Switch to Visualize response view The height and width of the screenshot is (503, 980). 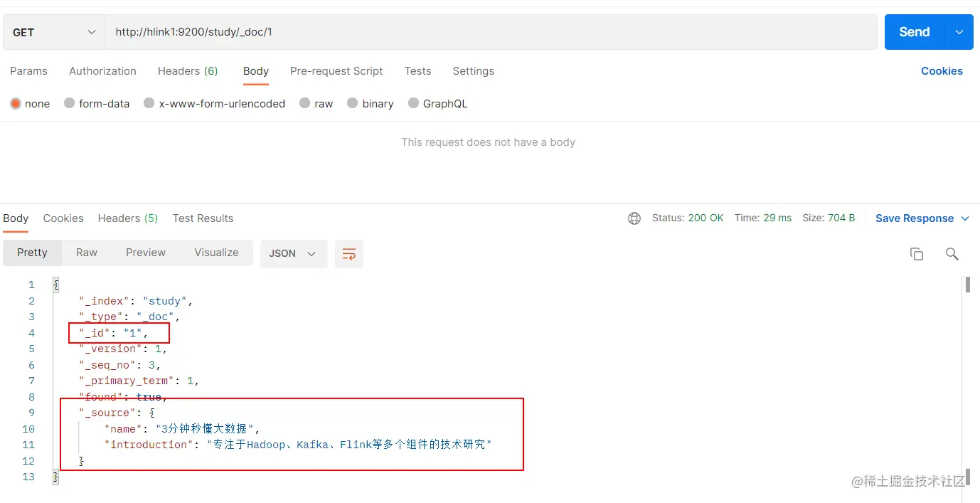[x=217, y=253]
